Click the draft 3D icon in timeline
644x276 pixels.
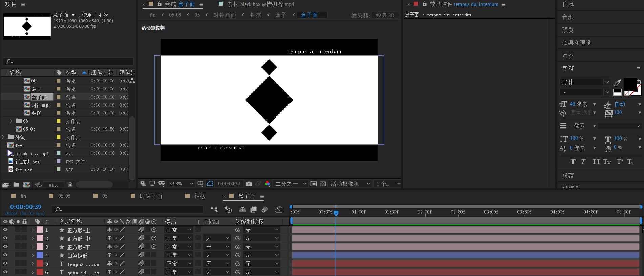tap(228, 210)
